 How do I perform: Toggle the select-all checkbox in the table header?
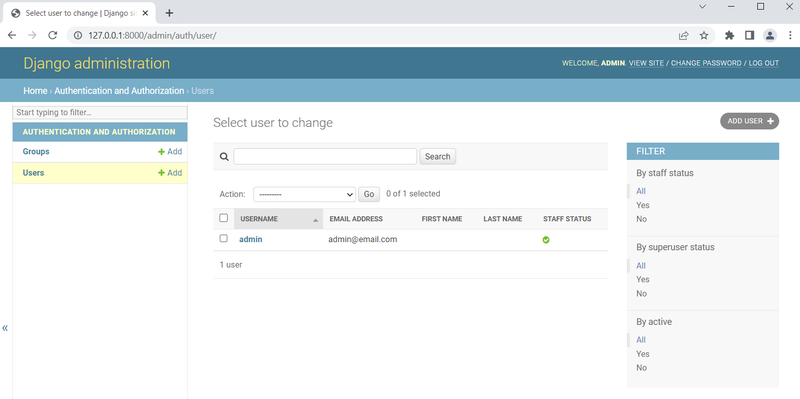pyautogui.click(x=223, y=218)
